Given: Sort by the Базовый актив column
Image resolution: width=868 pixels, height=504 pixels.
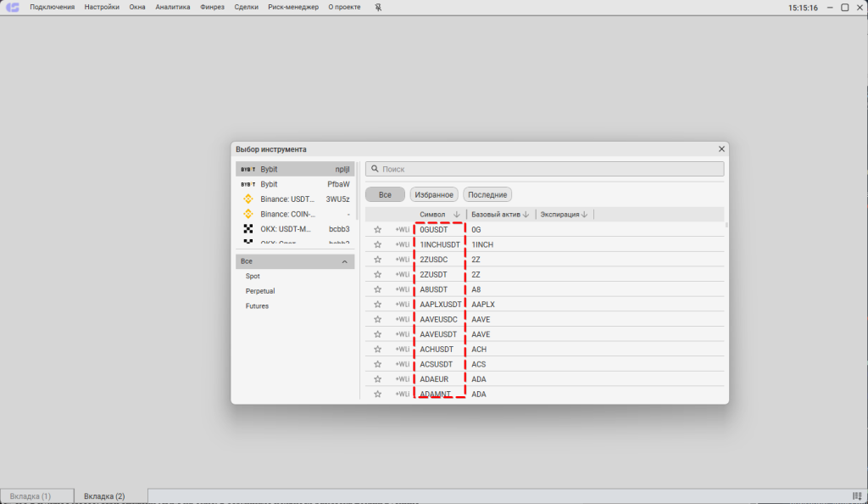Looking at the screenshot, I should coord(500,215).
